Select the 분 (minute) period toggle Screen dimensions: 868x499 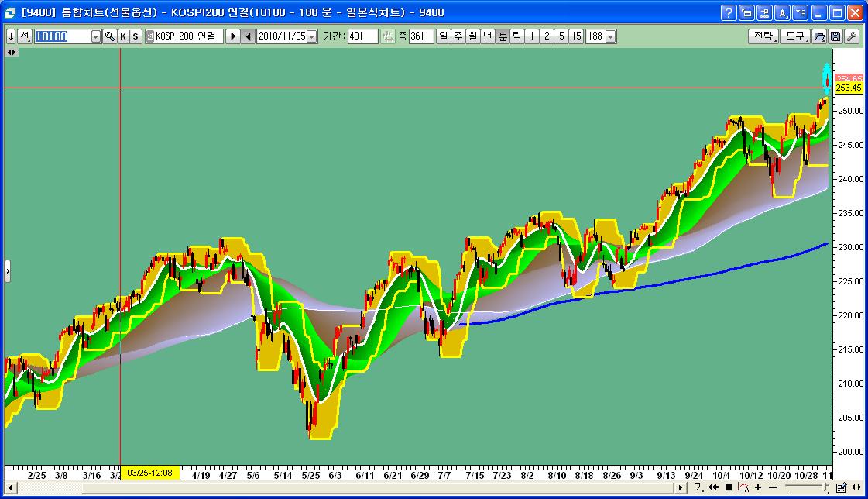point(503,36)
